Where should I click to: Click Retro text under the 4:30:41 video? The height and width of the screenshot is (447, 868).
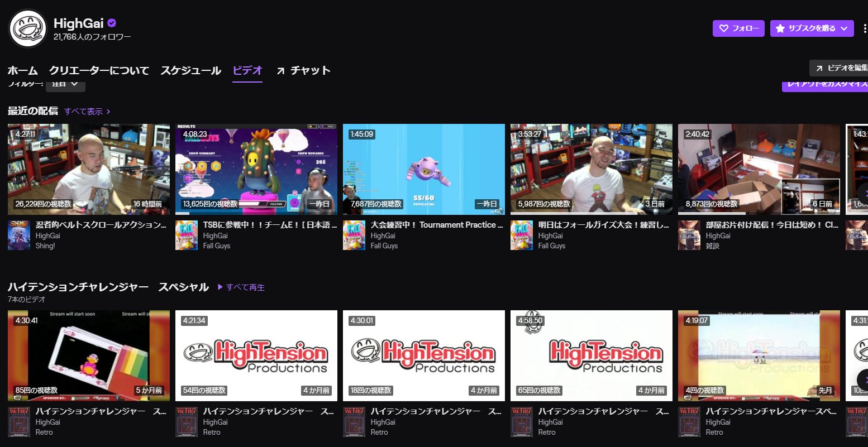point(44,432)
